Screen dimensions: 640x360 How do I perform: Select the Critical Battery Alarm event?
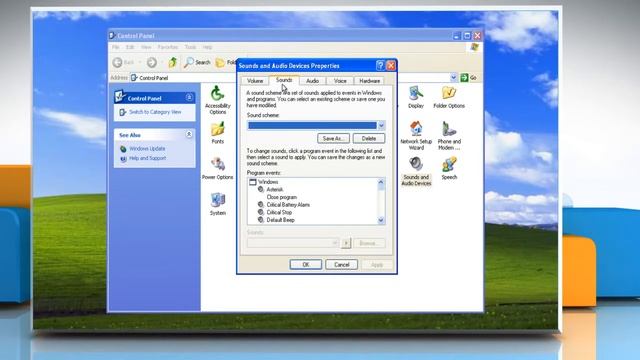[288, 205]
